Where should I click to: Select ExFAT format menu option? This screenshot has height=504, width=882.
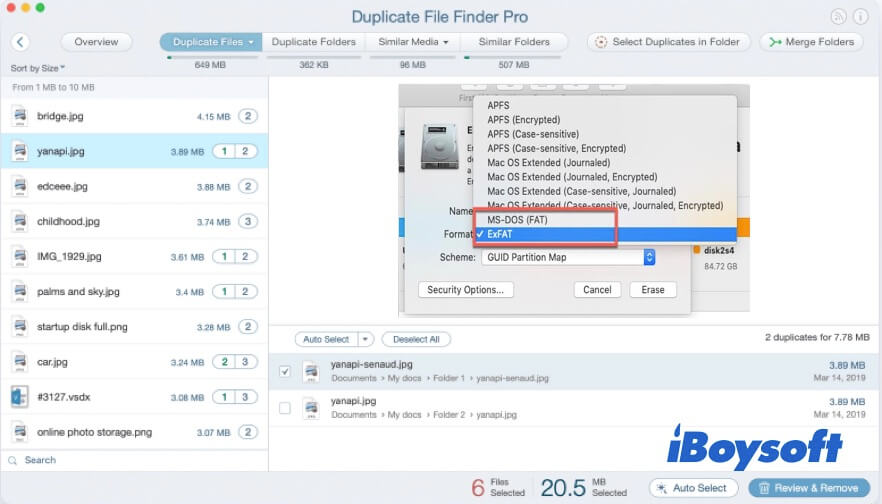click(x=545, y=233)
